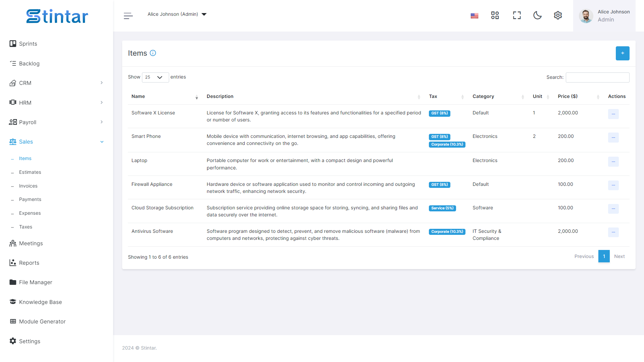
Task: Click Alice Johnson's profile avatar
Action: (586, 16)
